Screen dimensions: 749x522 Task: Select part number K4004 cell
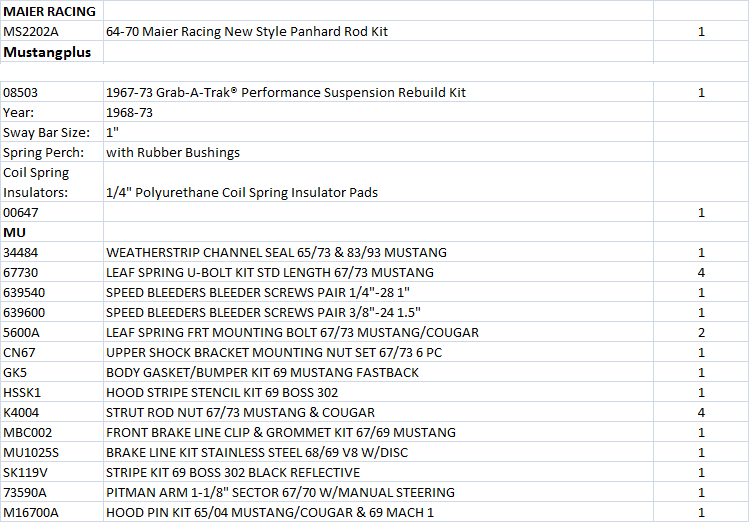coord(52,412)
